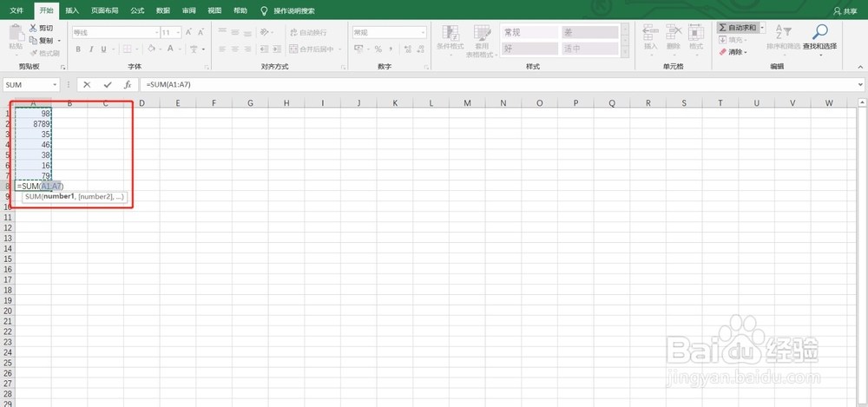Toggle align text left
868x407 pixels.
pos(222,49)
